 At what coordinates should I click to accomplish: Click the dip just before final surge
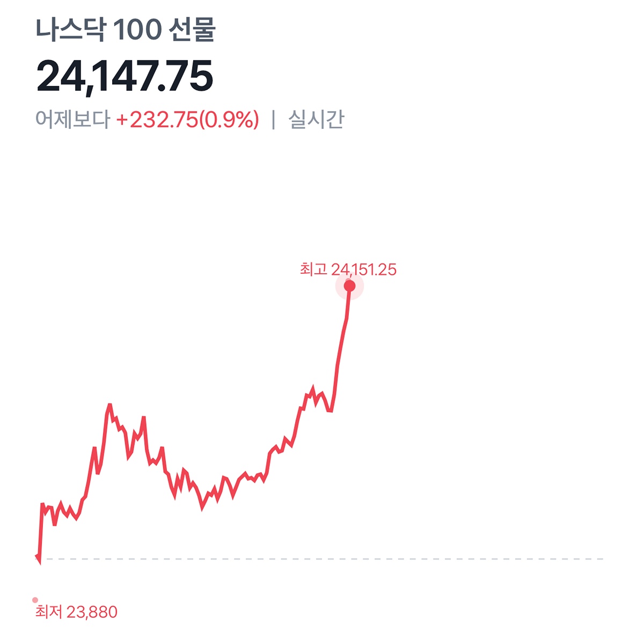pyautogui.click(x=330, y=411)
